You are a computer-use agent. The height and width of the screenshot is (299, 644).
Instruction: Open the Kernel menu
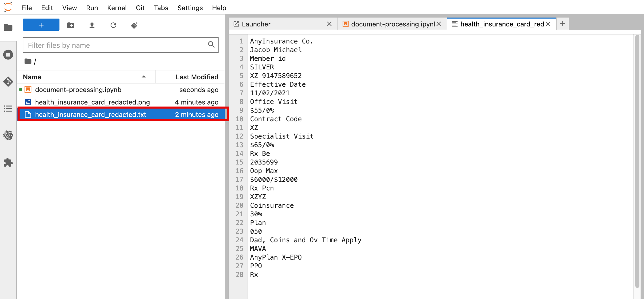click(x=117, y=8)
